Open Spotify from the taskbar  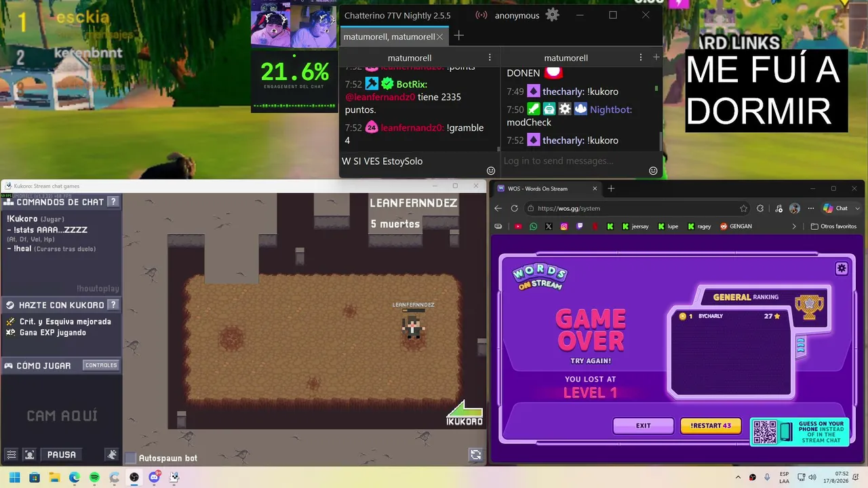coord(94,477)
